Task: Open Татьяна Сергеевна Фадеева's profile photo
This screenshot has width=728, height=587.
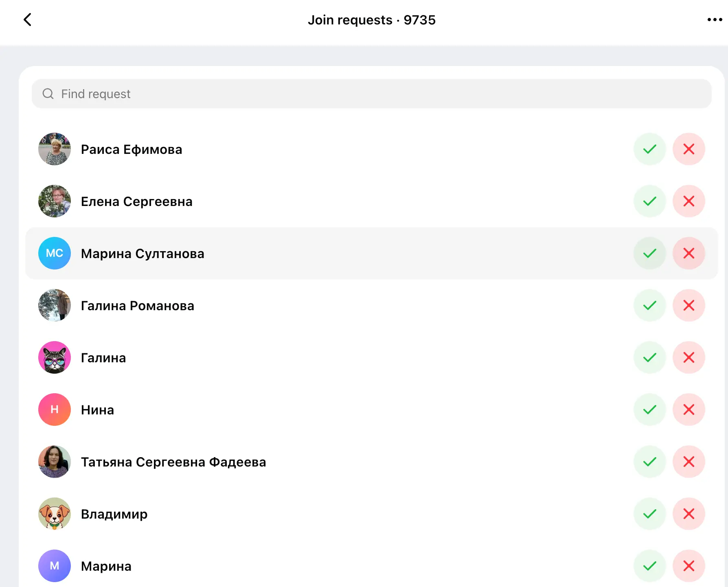Action: tap(55, 462)
